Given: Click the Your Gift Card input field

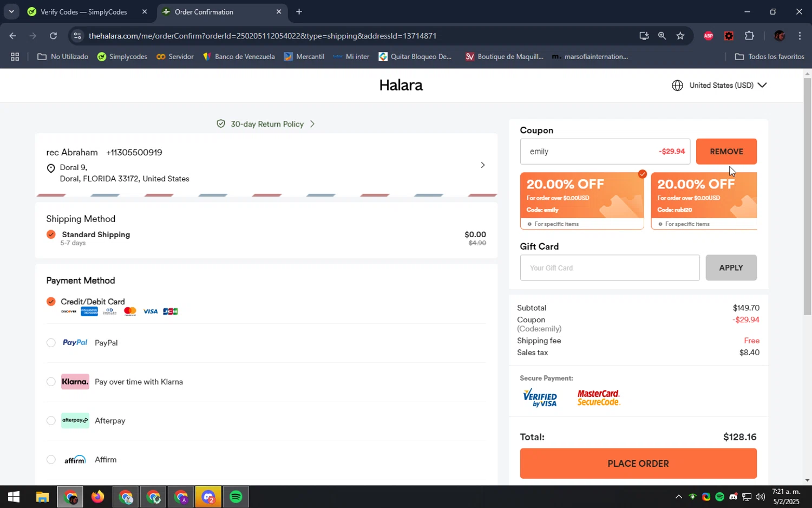Looking at the screenshot, I should coord(610,268).
